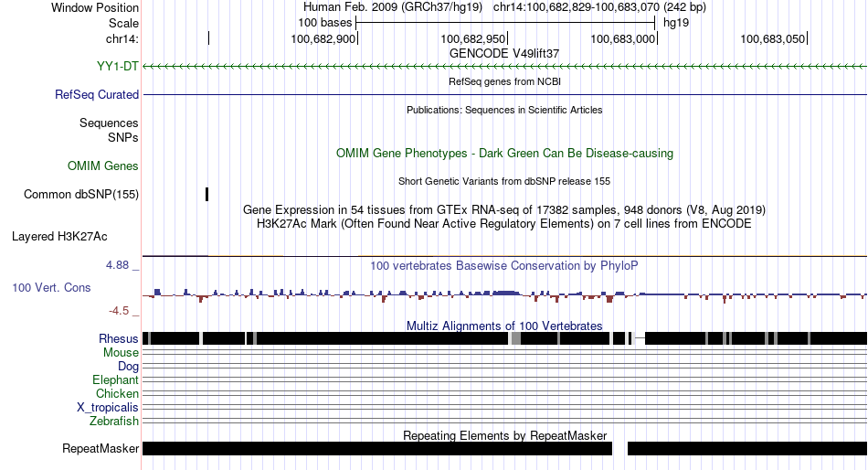Click the RepeatMasker track label

[x=101, y=448]
